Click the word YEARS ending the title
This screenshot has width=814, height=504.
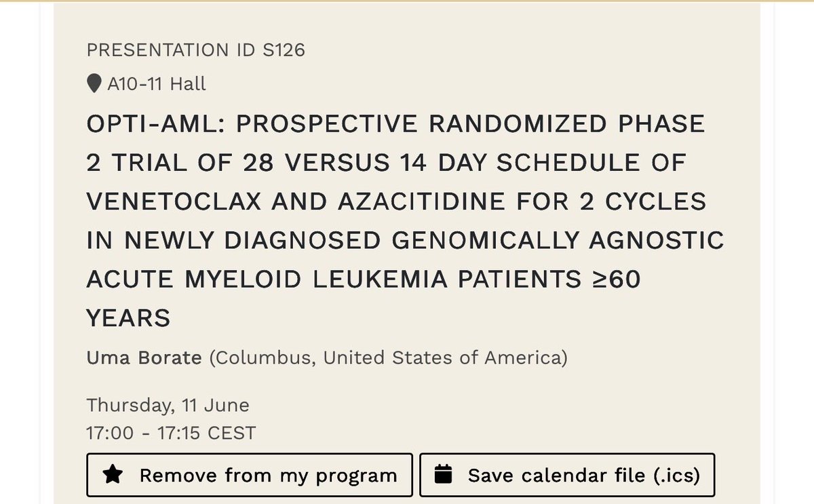pos(129,317)
